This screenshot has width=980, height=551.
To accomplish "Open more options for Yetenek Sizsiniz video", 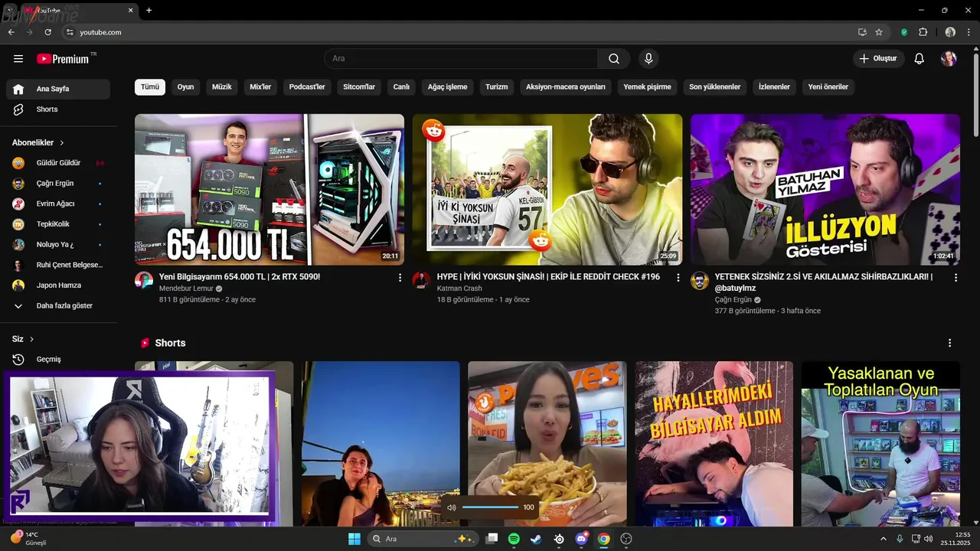I will coord(955,278).
